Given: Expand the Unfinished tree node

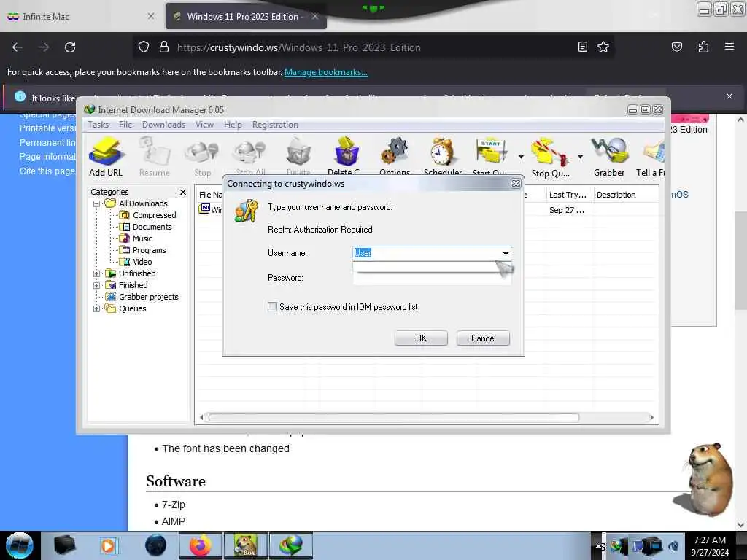Looking at the screenshot, I should (x=97, y=274).
